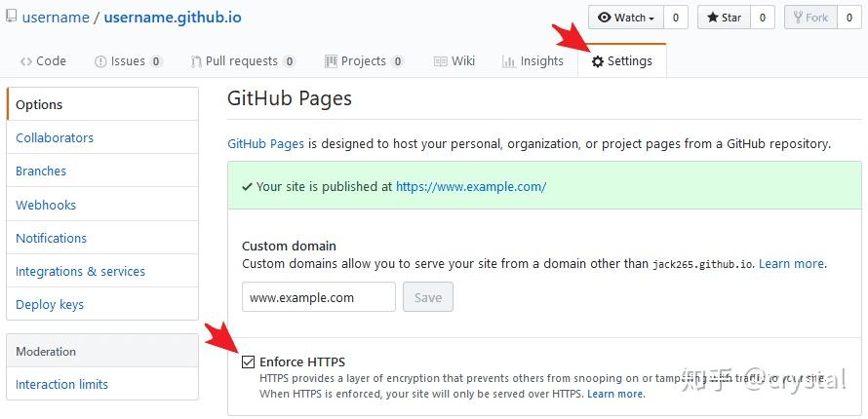Viewport: 868px width, 419px height.
Task: Click the Wiki book icon
Action: [441, 61]
